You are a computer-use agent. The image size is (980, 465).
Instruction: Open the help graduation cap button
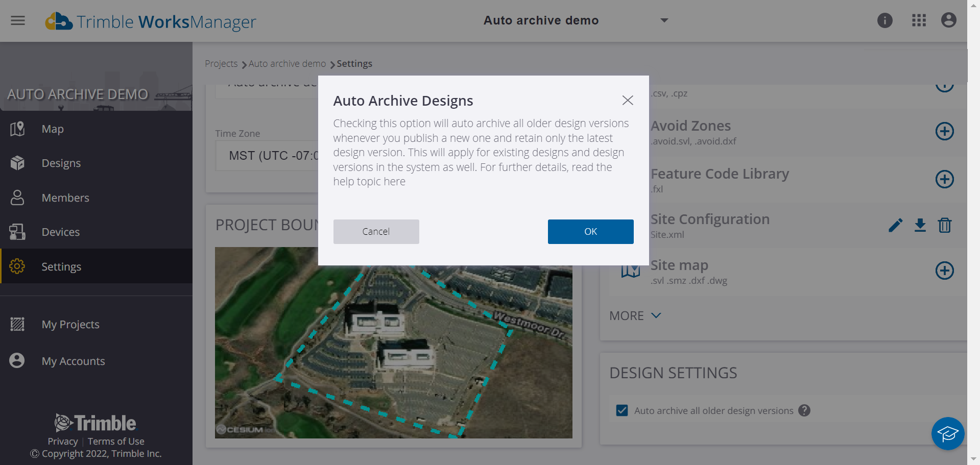click(x=947, y=434)
